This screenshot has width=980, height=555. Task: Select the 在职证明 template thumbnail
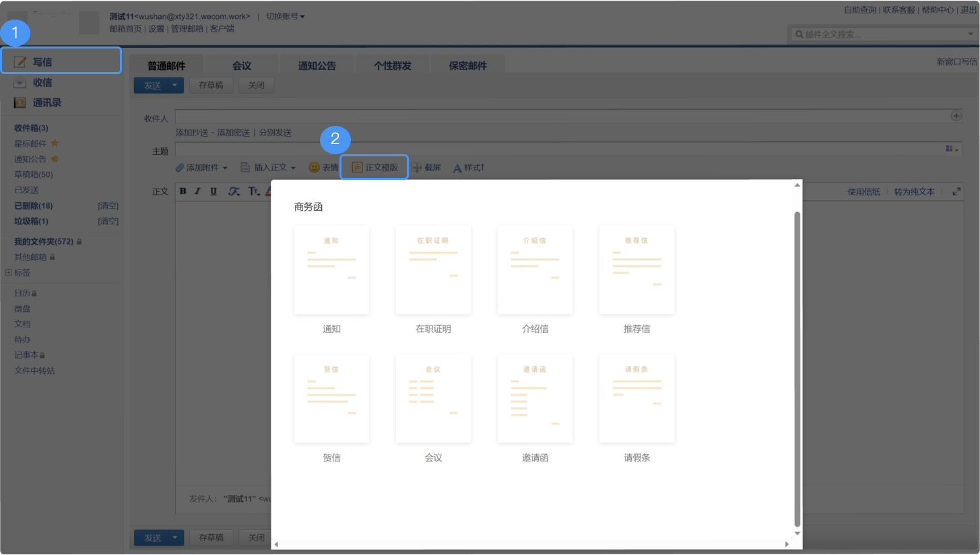(x=433, y=269)
